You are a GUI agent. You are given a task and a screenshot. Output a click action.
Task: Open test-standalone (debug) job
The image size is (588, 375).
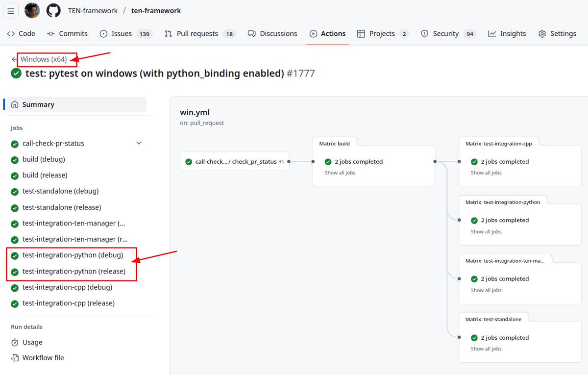click(x=61, y=191)
